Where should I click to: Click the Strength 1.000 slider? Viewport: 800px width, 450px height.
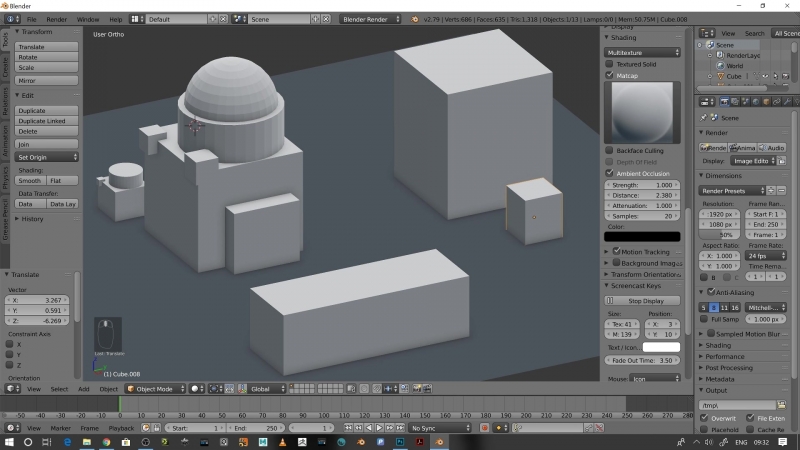[x=642, y=185]
